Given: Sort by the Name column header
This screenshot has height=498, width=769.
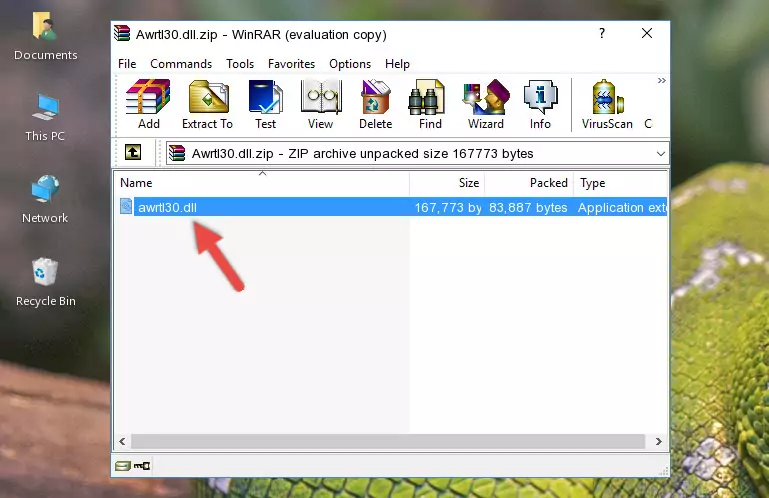Looking at the screenshot, I should [262, 183].
